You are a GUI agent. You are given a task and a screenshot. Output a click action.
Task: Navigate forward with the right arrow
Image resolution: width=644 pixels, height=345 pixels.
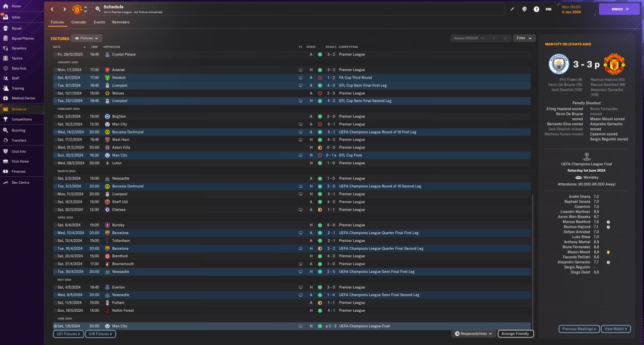64,9
